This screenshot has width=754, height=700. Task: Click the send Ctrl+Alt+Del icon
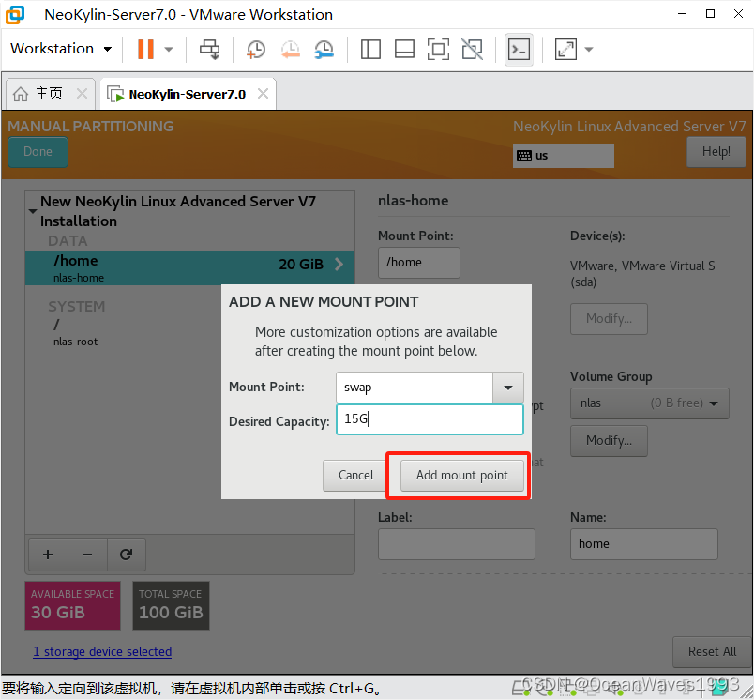point(210,49)
